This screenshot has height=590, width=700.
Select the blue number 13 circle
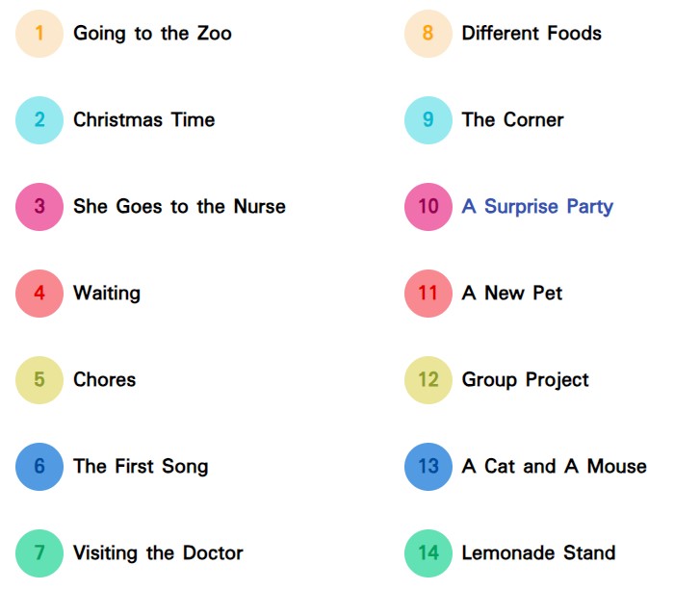[428, 467]
